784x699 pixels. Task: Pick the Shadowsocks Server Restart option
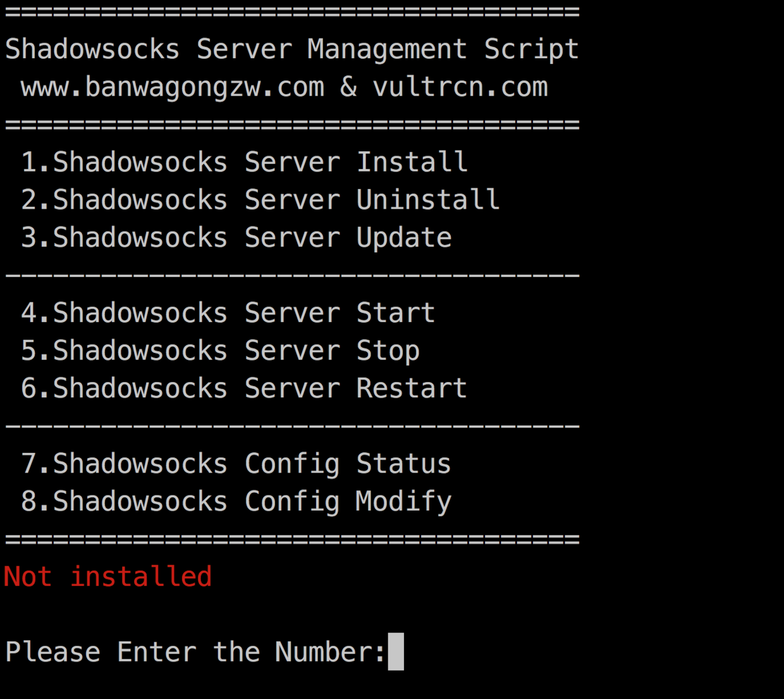point(243,388)
